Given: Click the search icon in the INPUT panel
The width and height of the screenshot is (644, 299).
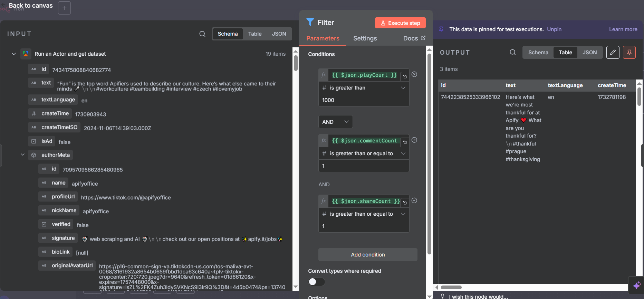Looking at the screenshot, I should 202,34.
